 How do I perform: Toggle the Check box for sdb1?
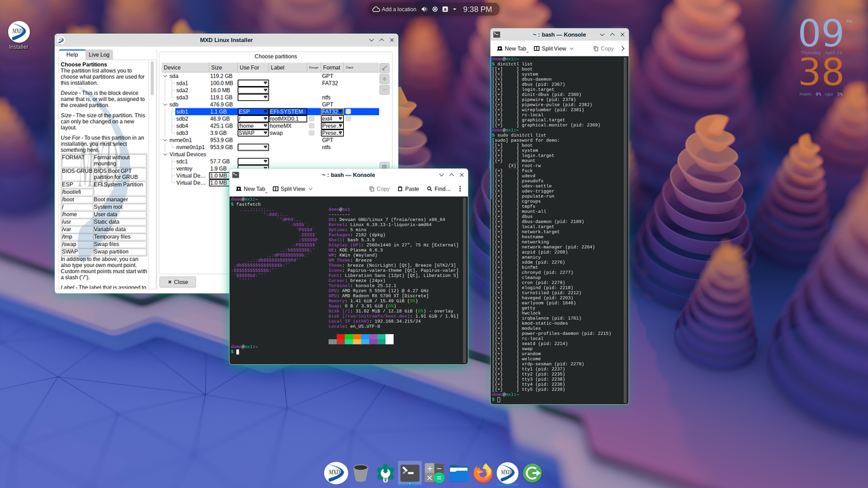pos(348,112)
